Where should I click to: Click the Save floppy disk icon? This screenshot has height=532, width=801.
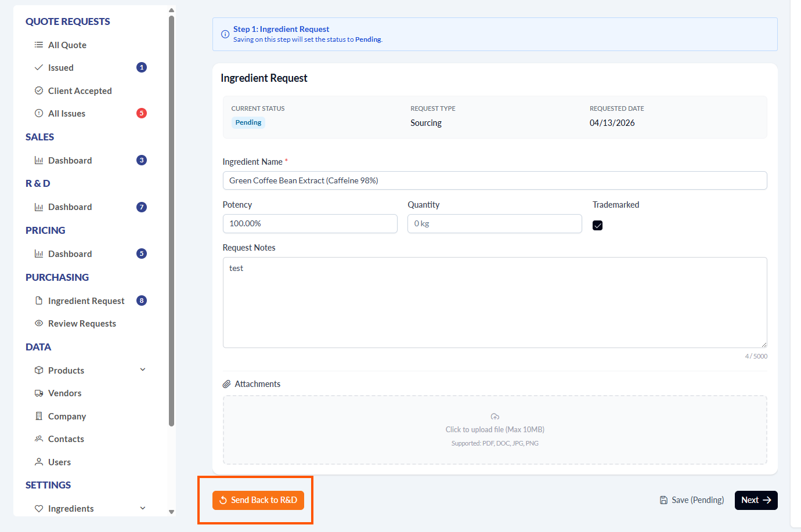[x=664, y=500]
